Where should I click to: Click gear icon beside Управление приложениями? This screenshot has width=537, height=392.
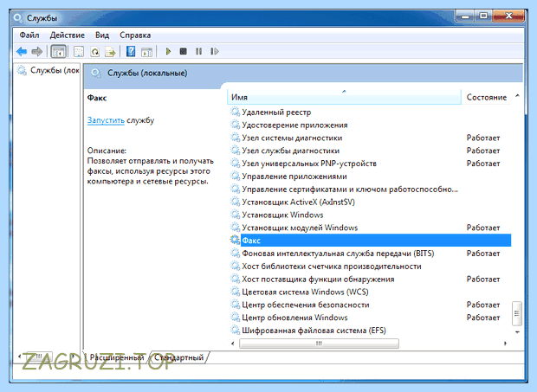[x=235, y=177]
